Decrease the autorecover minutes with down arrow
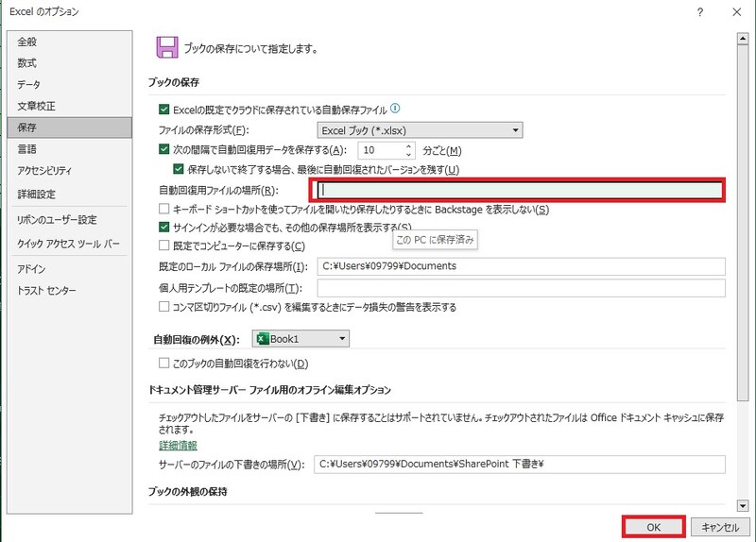This screenshot has height=542, width=756. pos(408,154)
